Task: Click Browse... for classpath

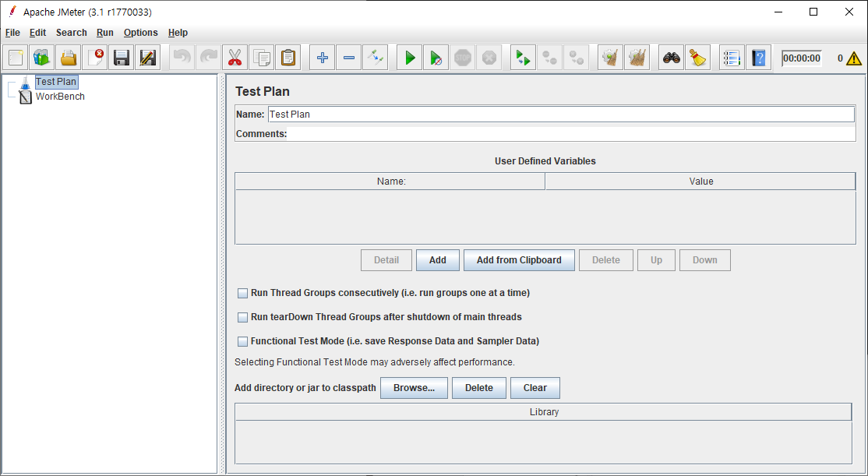Action: point(414,388)
